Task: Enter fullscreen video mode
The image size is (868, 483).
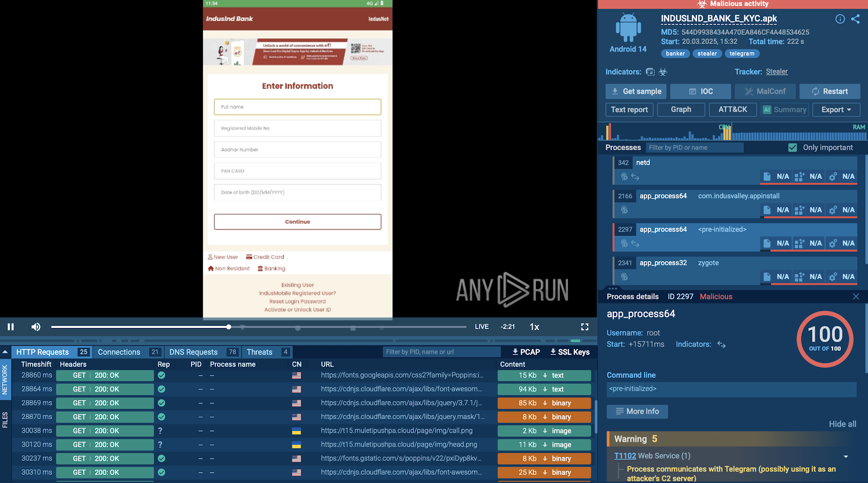Action: 584,327
